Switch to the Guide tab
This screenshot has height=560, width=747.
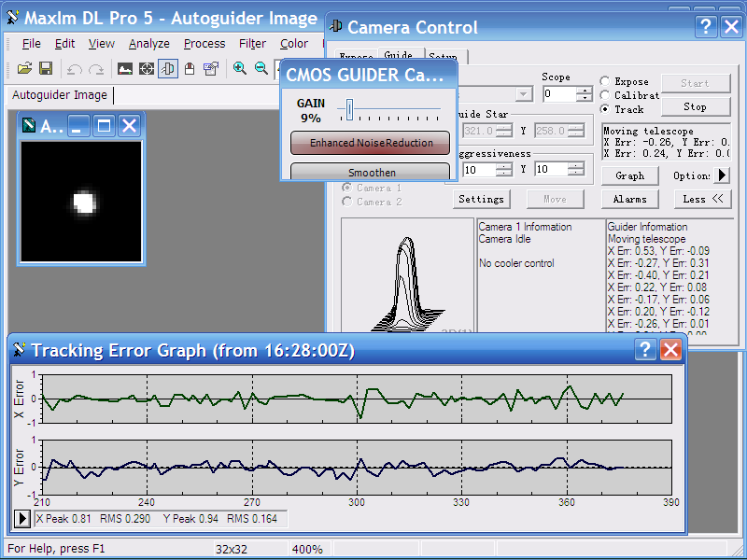point(400,55)
